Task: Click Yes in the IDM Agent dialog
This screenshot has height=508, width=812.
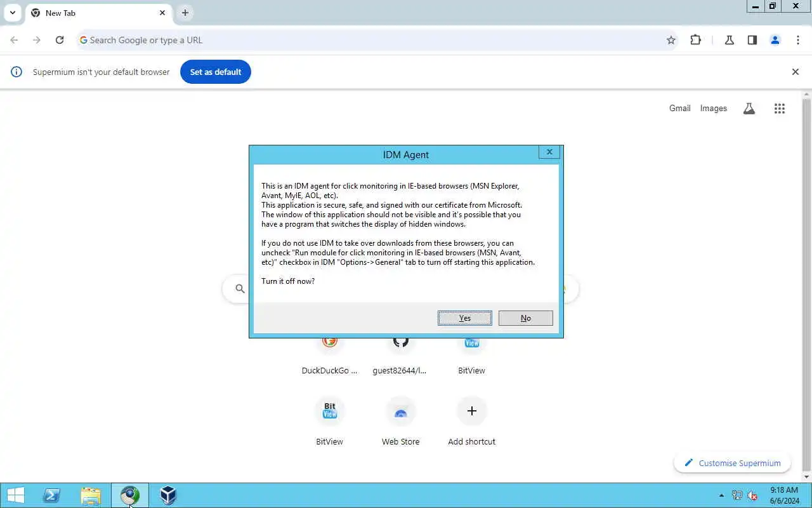Action: 465,318
